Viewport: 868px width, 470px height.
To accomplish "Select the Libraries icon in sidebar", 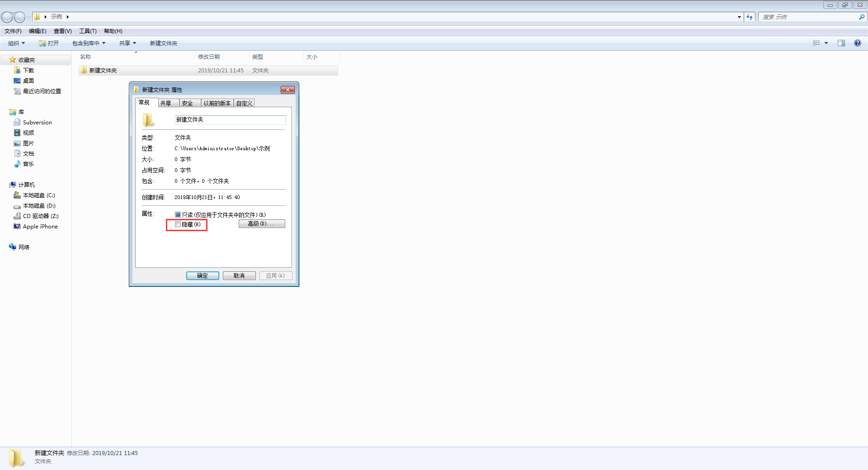I will tap(13, 112).
